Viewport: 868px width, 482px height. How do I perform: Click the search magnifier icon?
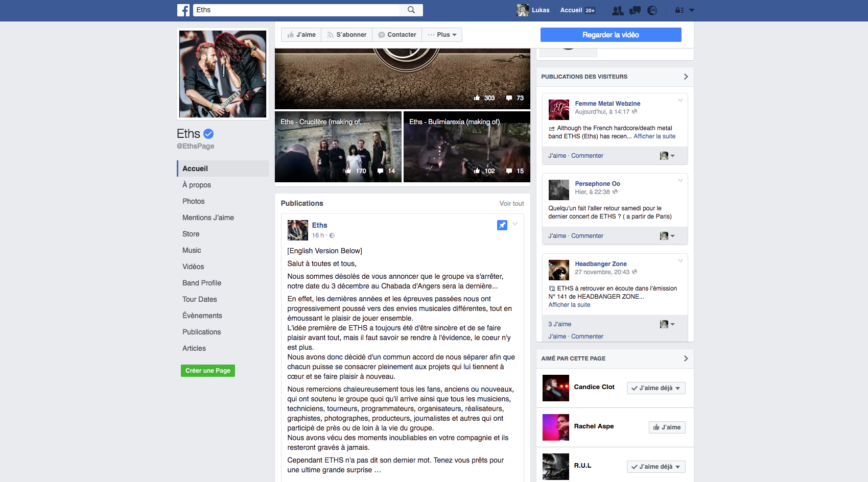point(411,10)
